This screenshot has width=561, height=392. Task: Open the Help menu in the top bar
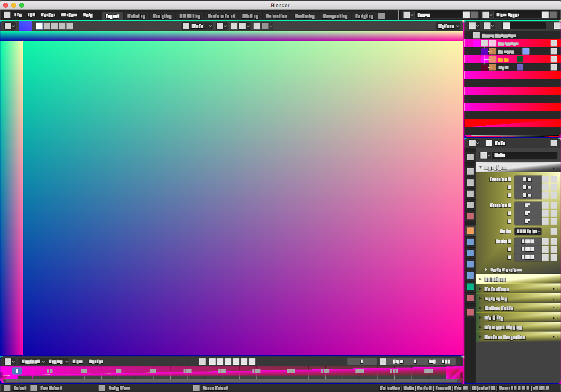coord(88,15)
